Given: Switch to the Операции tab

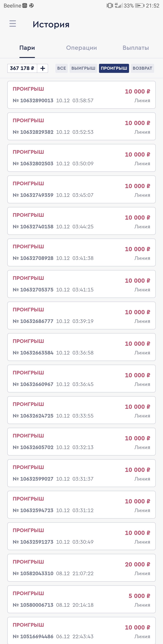Looking at the screenshot, I should click(x=81, y=48).
